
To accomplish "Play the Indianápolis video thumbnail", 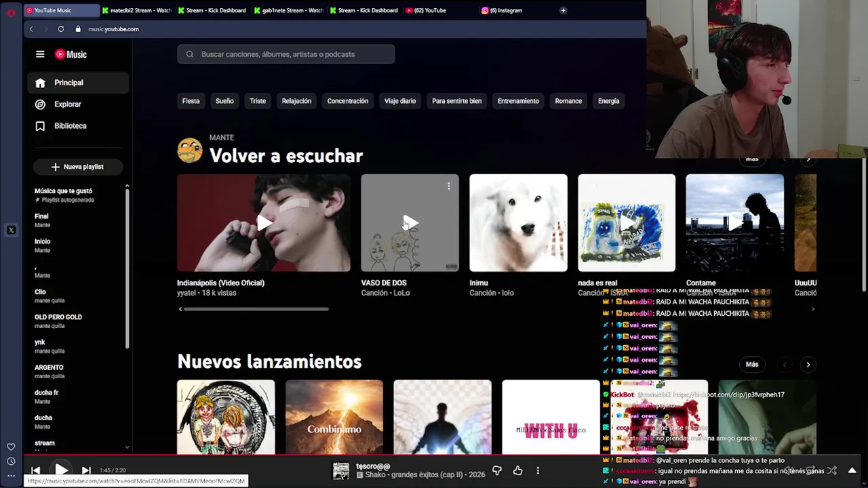I will point(264,223).
